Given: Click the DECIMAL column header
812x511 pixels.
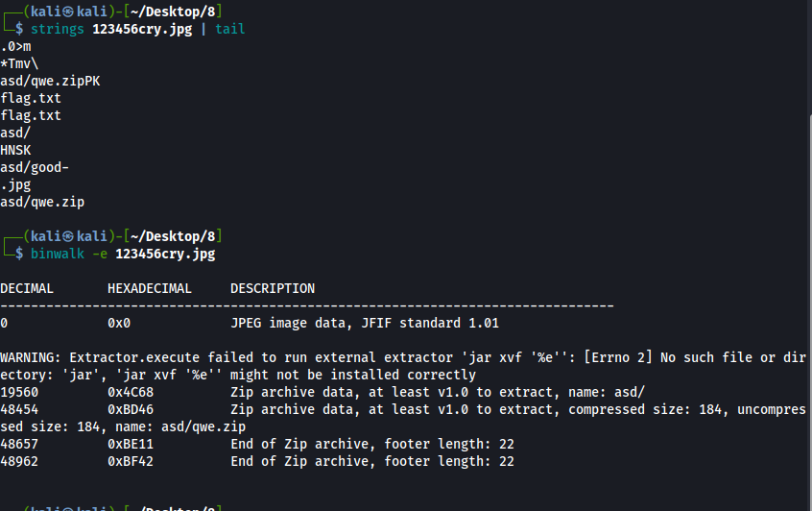Looking at the screenshot, I should (27, 289).
